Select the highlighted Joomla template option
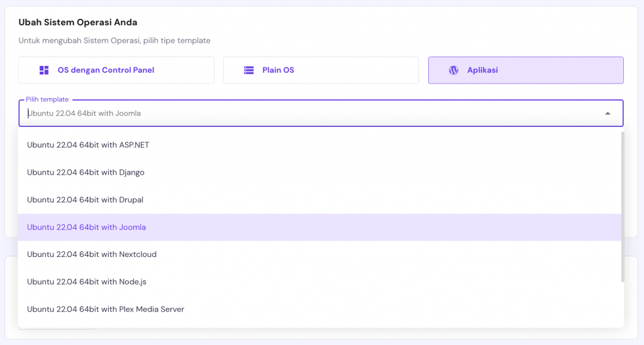Image resolution: width=644 pixels, height=345 pixels. pyautogui.click(x=86, y=227)
